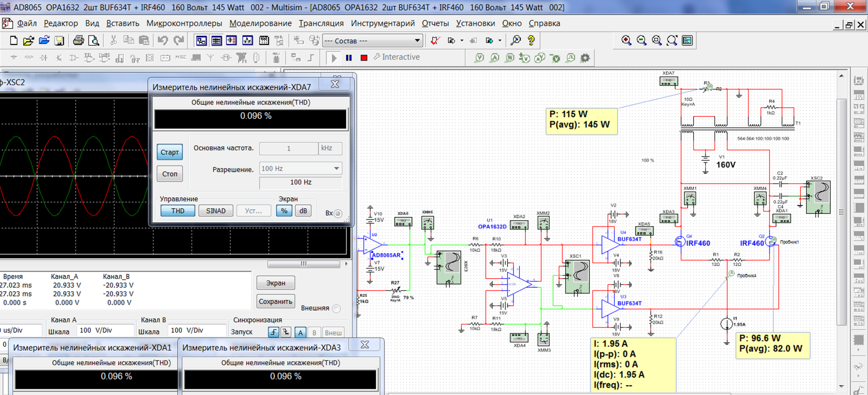Click the Save diskette icon

[59, 41]
